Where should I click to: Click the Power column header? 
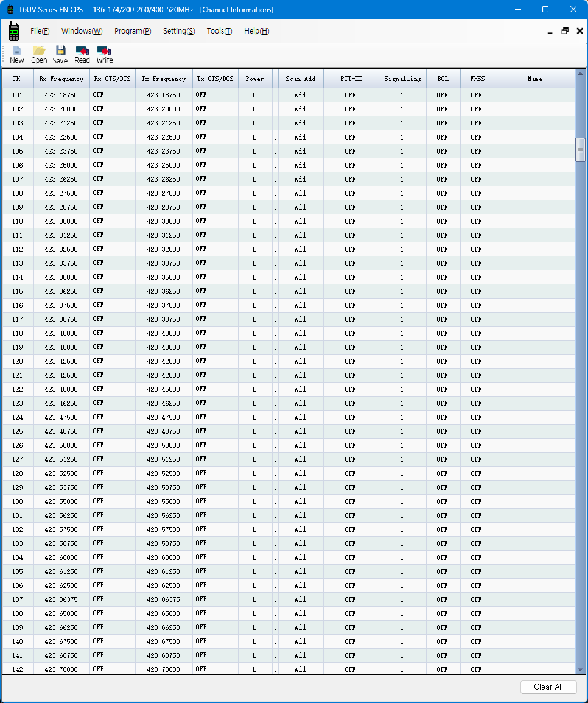254,79
